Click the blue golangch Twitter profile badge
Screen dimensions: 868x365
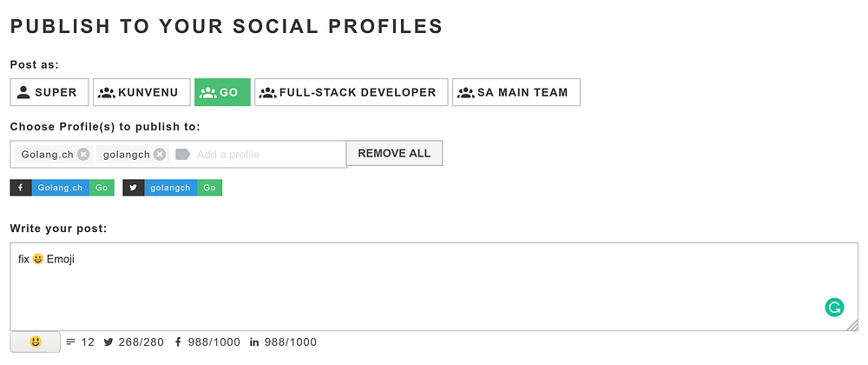pyautogui.click(x=170, y=188)
